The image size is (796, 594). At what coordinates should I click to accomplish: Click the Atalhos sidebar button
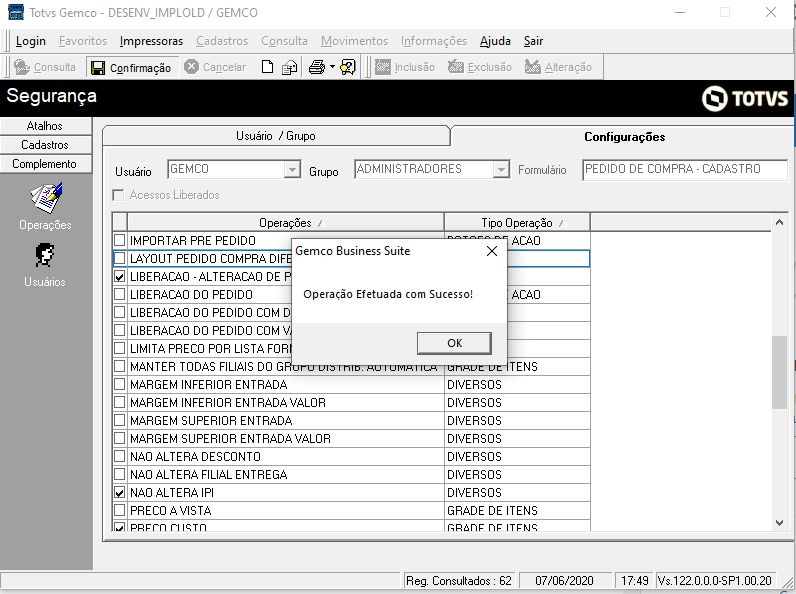point(45,126)
